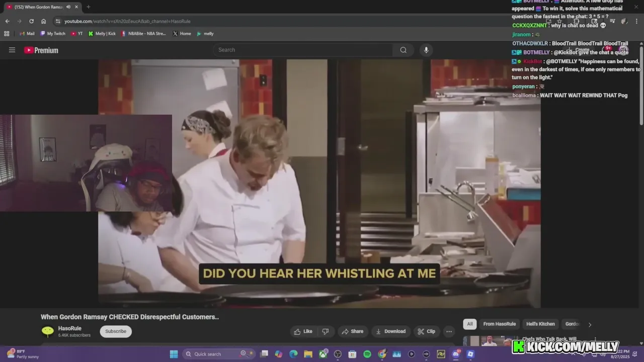Click the playing Gordon Ramsay video
The width and height of the screenshot is (644, 362).
(x=319, y=184)
